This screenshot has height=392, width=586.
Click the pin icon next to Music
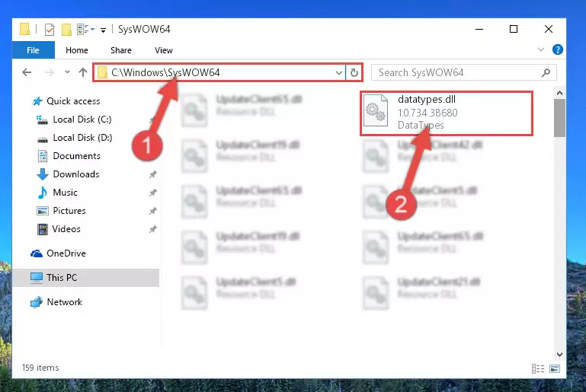pyautogui.click(x=153, y=193)
